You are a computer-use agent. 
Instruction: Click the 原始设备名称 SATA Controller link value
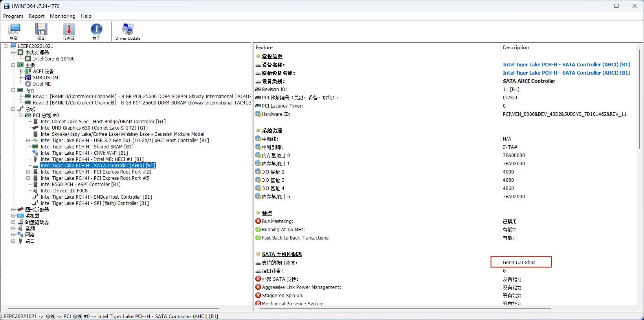pyautogui.click(x=566, y=73)
